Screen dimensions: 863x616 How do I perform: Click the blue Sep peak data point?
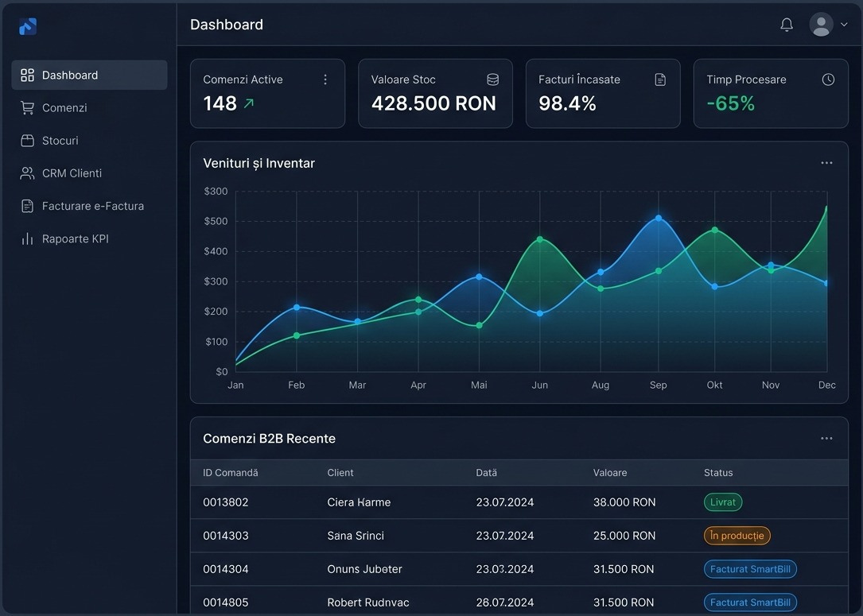tap(659, 219)
